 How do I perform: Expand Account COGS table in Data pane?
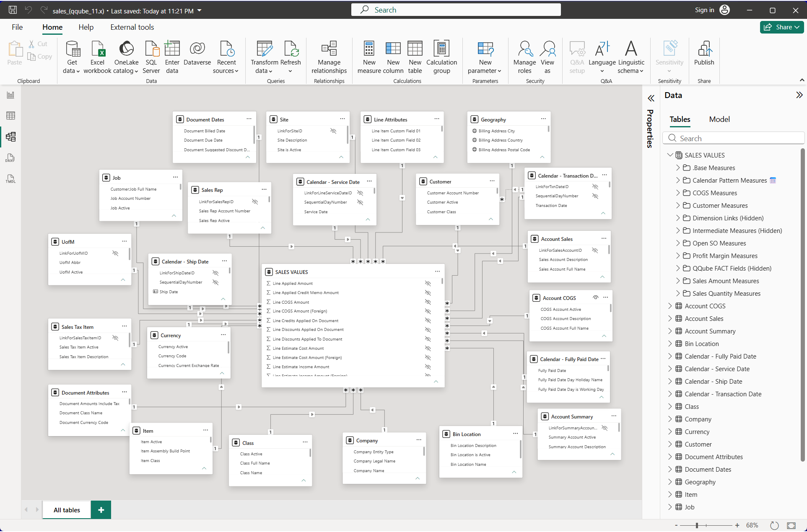click(670, 306)
